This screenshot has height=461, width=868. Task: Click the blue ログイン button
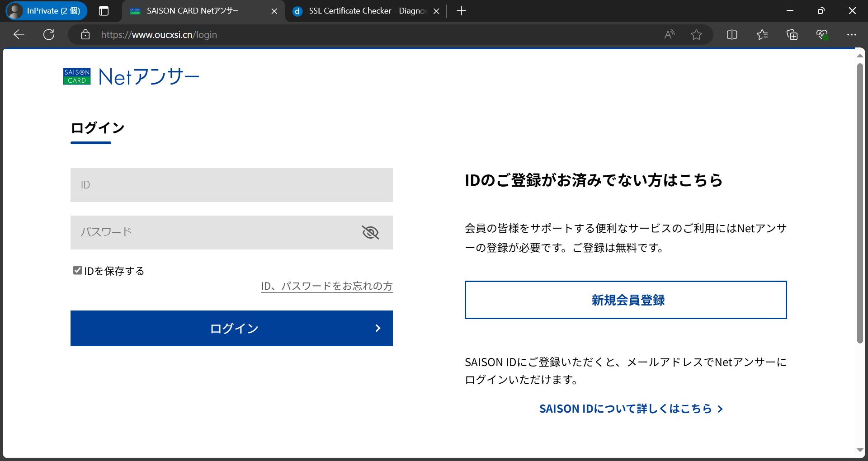(x=231, y=328)
